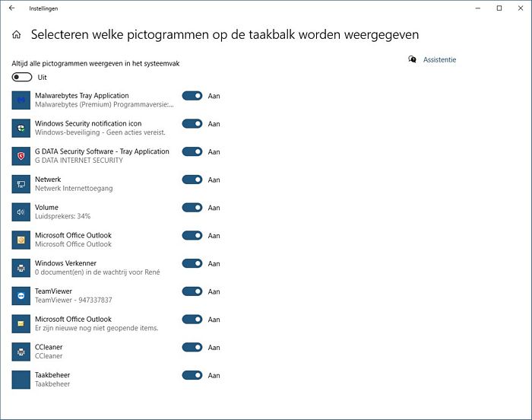Go to the Settings home icon
532x420 pixels.
coord(16,35)
